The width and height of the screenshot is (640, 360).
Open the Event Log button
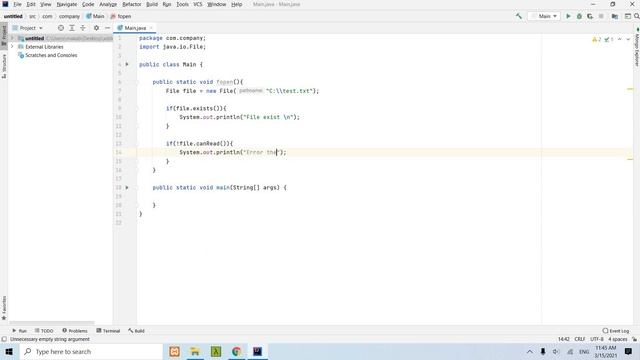[616, 331]
